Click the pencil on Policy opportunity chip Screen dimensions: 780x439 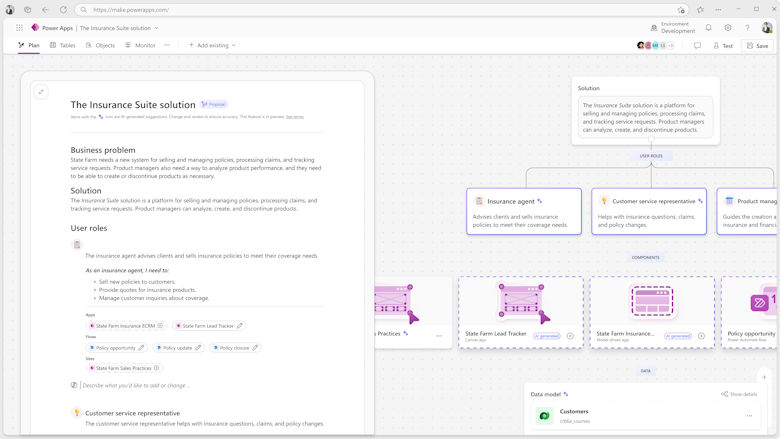click(142, 348)
